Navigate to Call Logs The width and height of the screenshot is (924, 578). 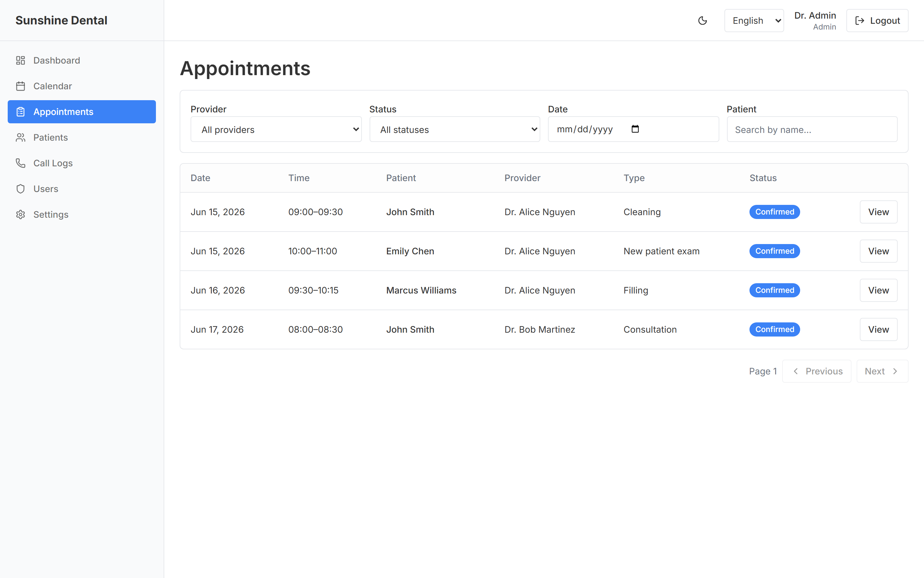click(82, 163)
